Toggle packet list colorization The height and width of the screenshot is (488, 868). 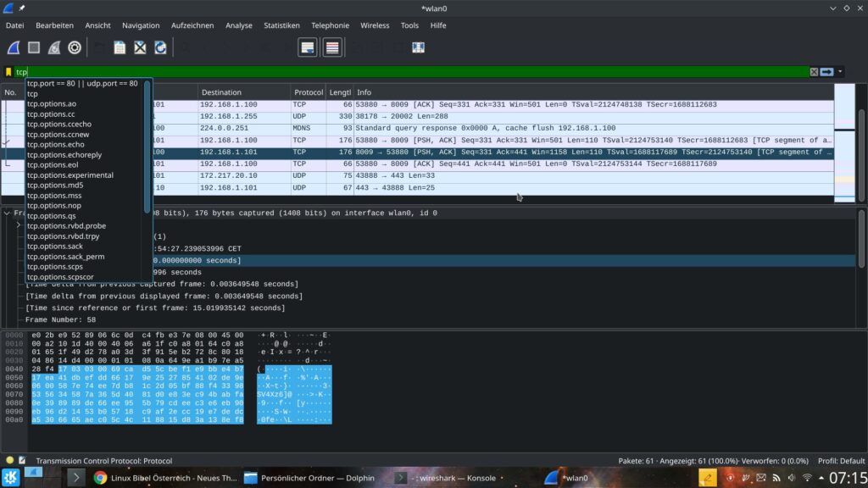point(332,47)
